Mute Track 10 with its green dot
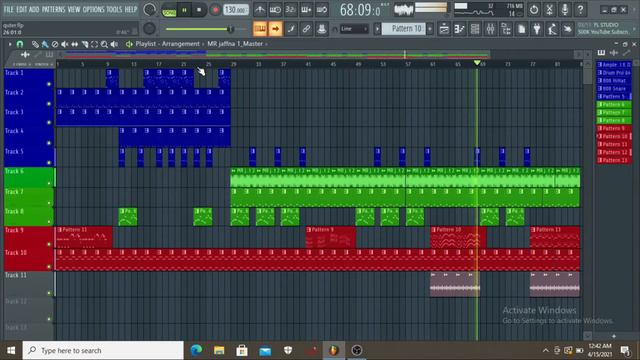640x360 pixels. click(49, 267)
